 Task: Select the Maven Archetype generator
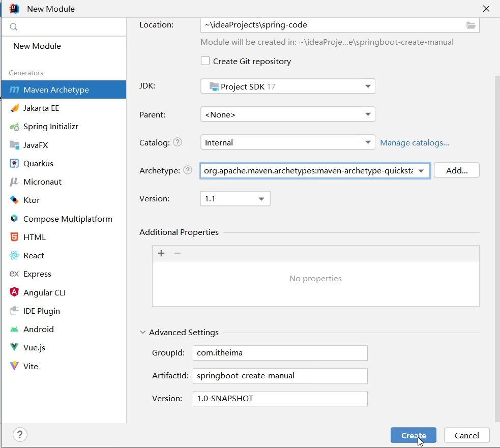point(64,89)
